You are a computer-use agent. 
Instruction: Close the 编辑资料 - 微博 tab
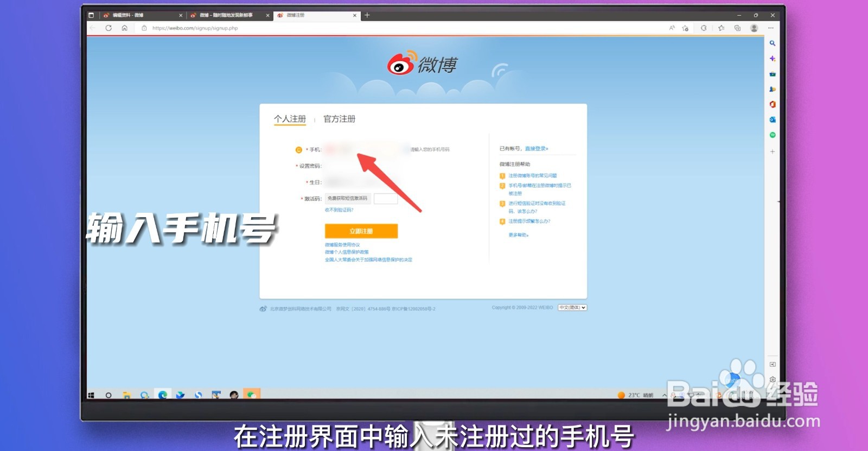pos(181,15)
